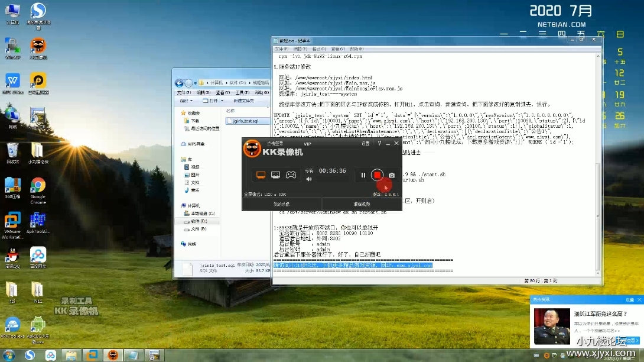Expand the Explorer Organize (组织) dropdown
This screenshot has height=362, width=644.
[x=186, y=101]
